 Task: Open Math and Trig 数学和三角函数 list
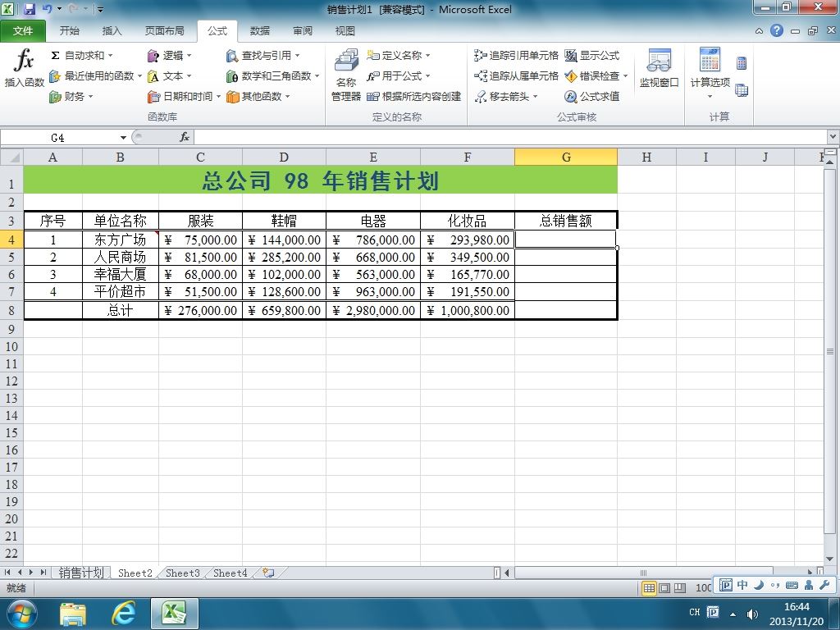(x=272, y=76)
